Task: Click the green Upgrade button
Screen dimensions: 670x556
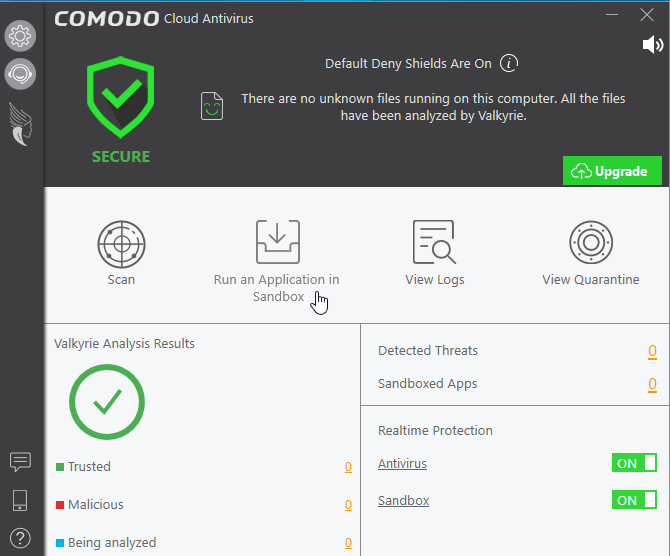Action: pyautogui.click(x=612, y=171)
